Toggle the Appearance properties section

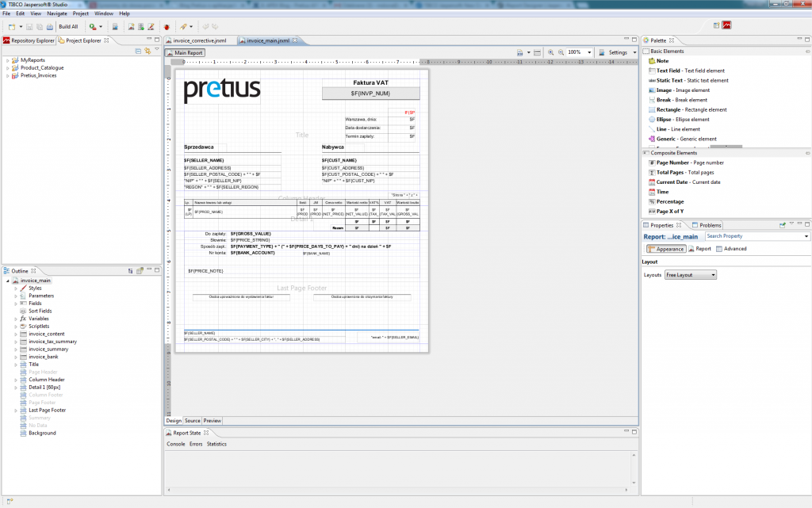(666, 249)
